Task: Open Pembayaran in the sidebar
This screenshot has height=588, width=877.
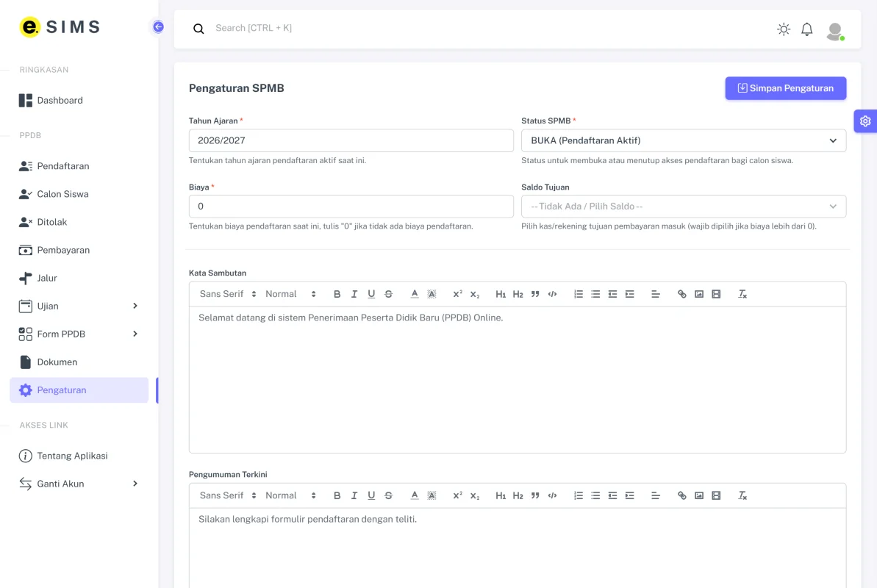Action: coord(79,250)
